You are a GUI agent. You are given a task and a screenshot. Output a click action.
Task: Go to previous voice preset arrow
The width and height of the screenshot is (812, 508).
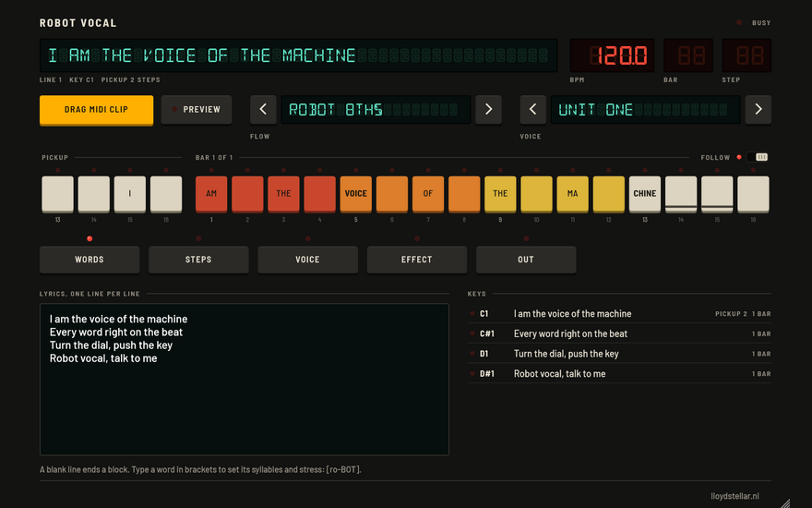pyautogui.click(x=533, y=109)
